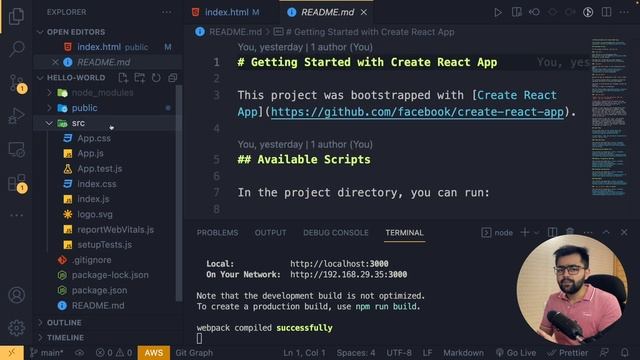
Task: Split the terminal
Action: (x=552, y=232)
